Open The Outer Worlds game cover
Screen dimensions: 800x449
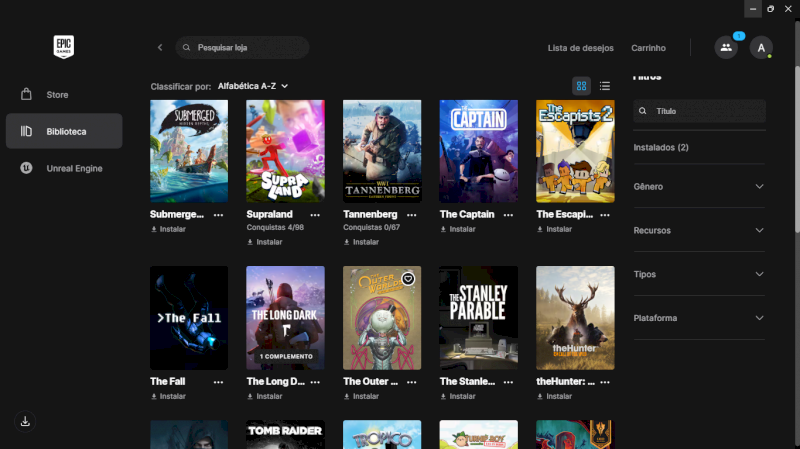pos(382,317)
